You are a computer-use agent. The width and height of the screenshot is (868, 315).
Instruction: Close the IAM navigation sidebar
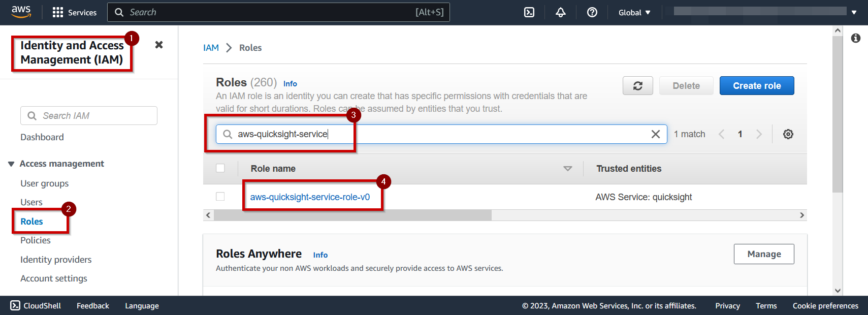point(159,45)
